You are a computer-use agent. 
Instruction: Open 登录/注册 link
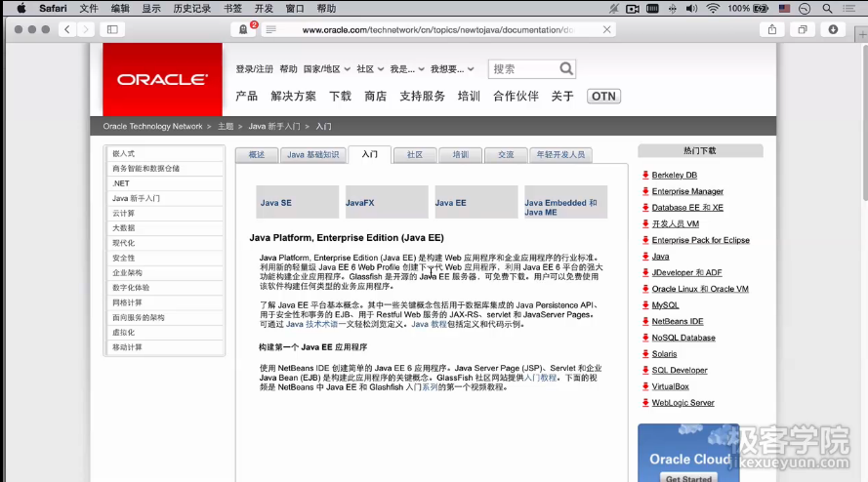(254, 69)
